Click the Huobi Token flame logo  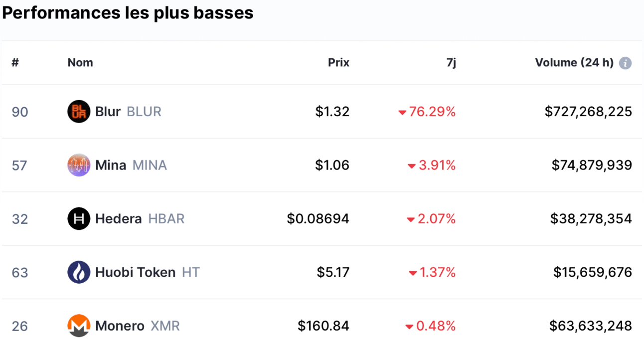point(79,272)
